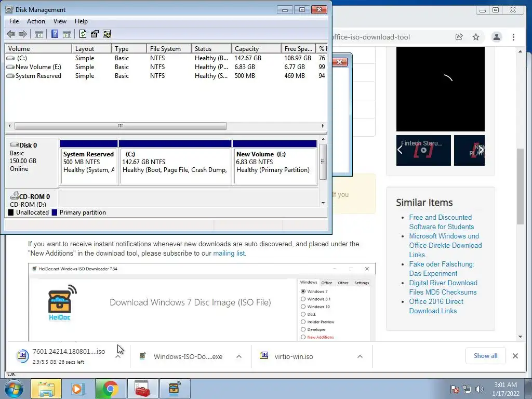Toggle Show/Hide Console Tree toolbar icon
Screen dimensions: 532x399
39,34
